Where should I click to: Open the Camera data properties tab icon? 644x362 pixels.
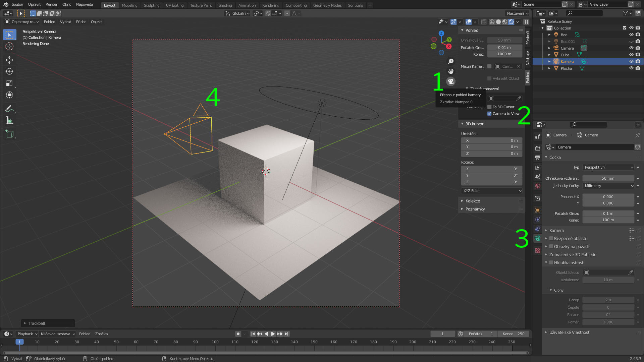click(538, 238)
